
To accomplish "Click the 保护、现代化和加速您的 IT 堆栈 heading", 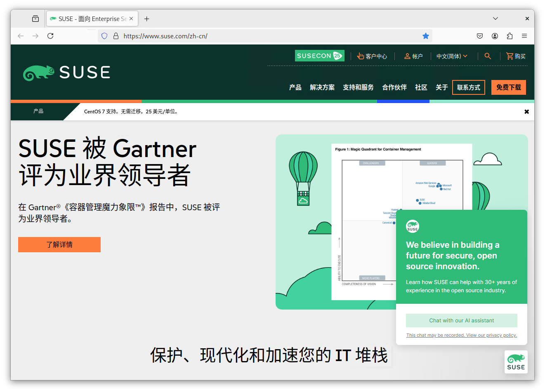I will 269,355.
